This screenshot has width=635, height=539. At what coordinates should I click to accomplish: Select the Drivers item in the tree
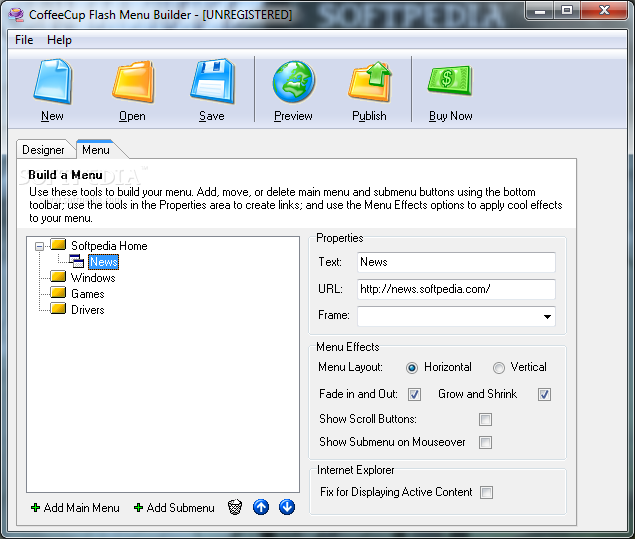coord(88,310)
